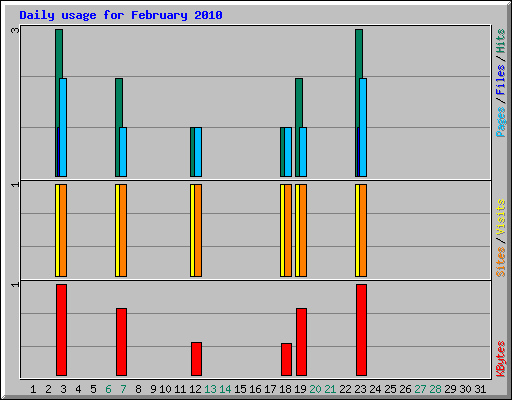Screen dimensions: 512x400
Task: Click the orange Sites bar for day 23
Action: pyautogui.click(x=363, y=230)
